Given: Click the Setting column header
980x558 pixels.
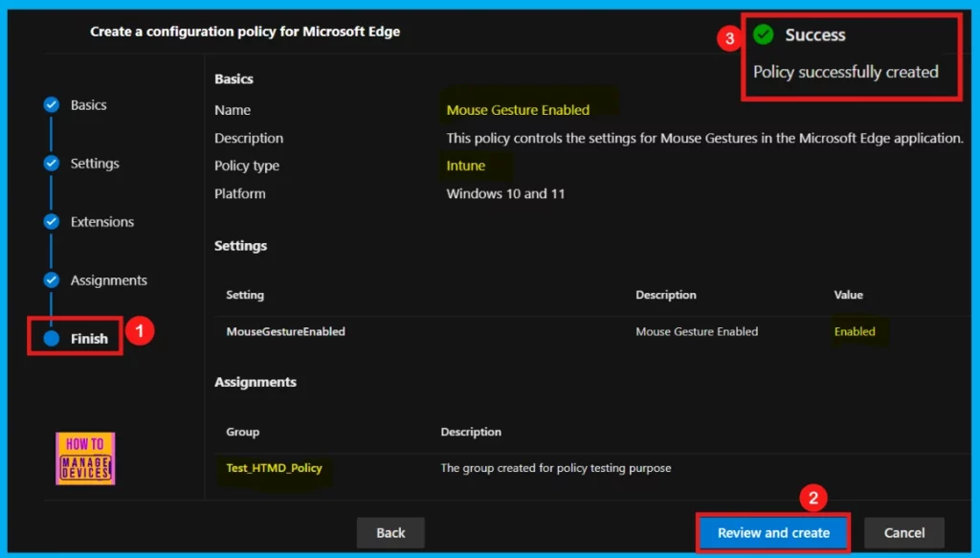Looking at the screenshot, I should [x=245, y=295].
